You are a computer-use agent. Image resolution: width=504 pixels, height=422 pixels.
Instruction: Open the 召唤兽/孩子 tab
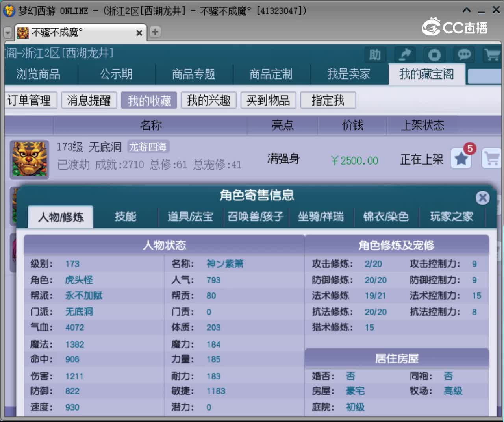(256, 217)
